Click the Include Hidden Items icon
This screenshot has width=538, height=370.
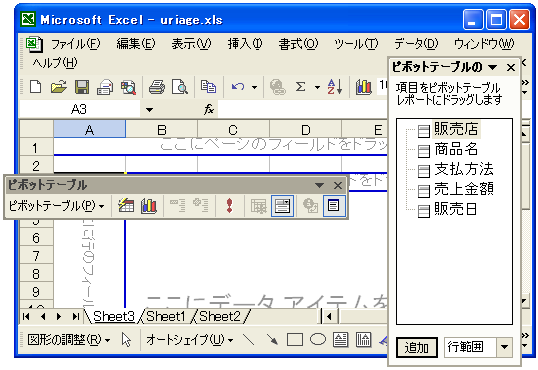point(258,206)
